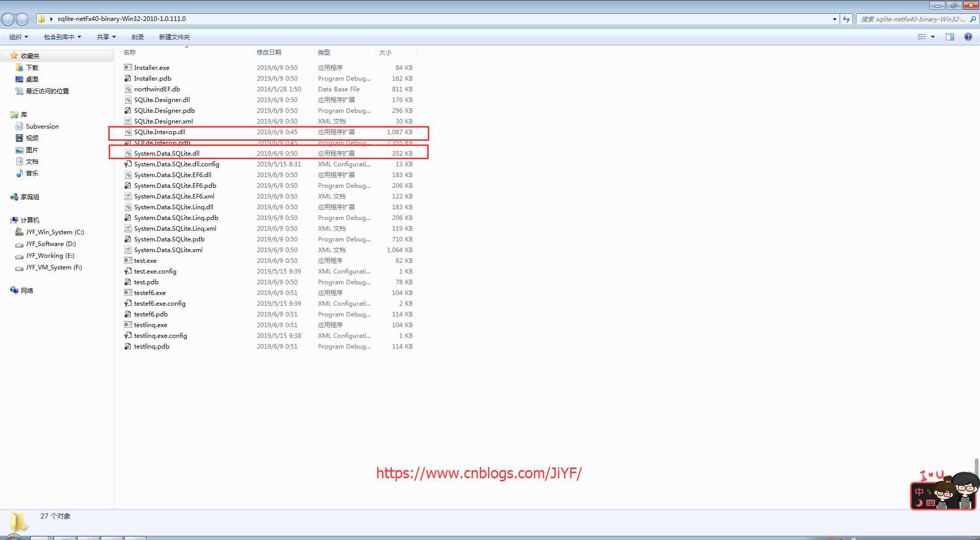Open the 下载 folder shortcut
This screenshot has height=540, width=980.
point(32,67)
